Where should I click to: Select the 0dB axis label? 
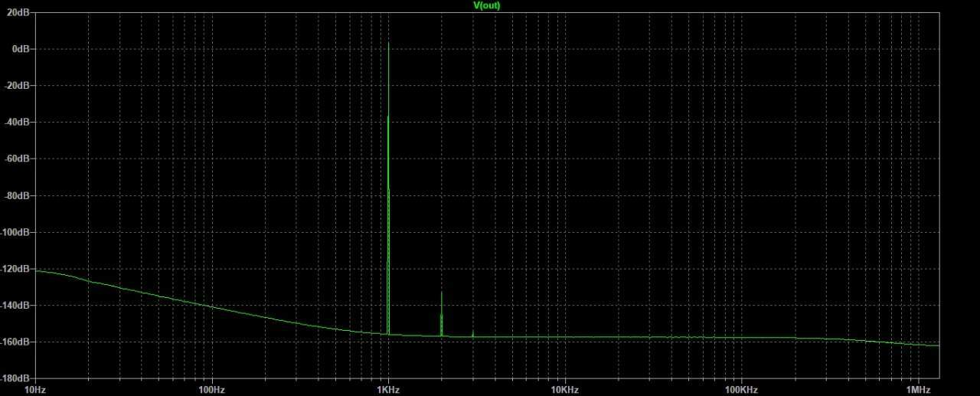coord(21,49)
